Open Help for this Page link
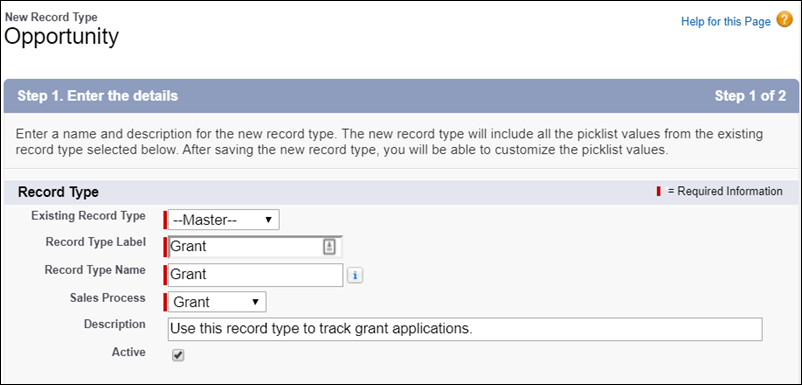 (725, 21)
